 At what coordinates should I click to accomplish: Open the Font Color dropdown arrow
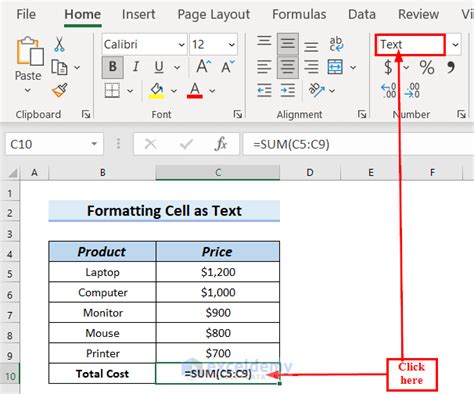(x=212, y=91)
